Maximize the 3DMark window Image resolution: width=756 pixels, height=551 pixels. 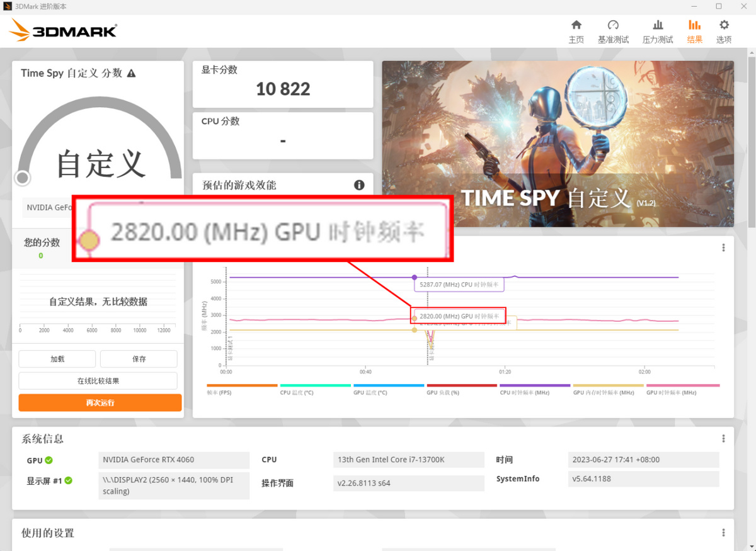pos(719,6)
